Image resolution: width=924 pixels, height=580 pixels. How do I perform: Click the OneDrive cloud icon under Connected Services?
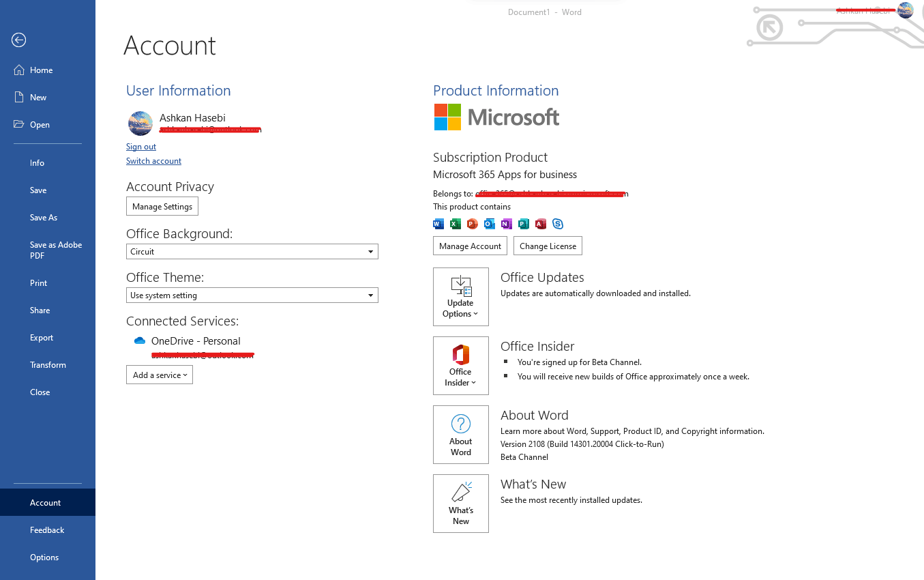coord(140,341)
